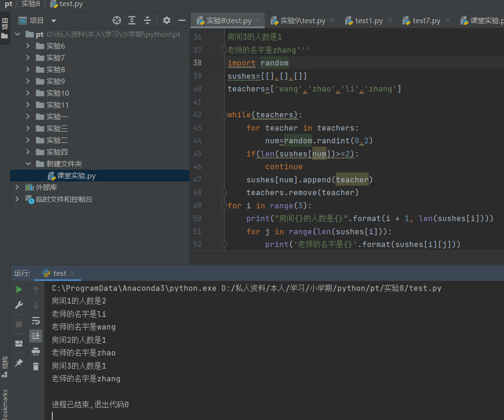This screenshot has height=420, width=504.
Task: Toggle soft-wrap in the run console
Action: point(36,321)
